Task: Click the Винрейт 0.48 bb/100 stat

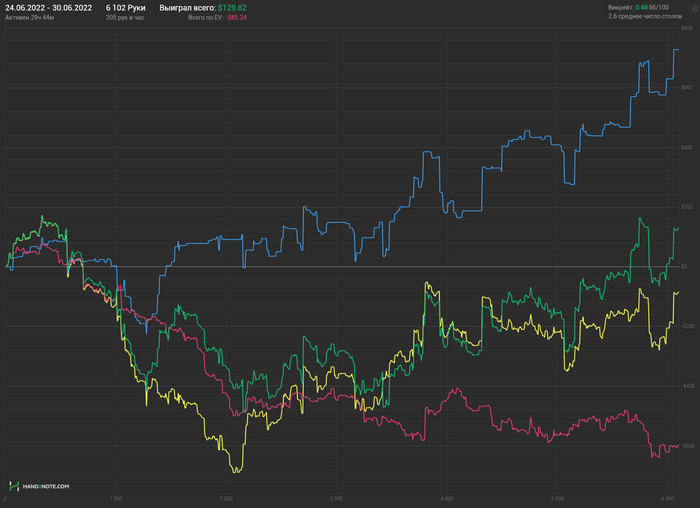Action: 638,8
